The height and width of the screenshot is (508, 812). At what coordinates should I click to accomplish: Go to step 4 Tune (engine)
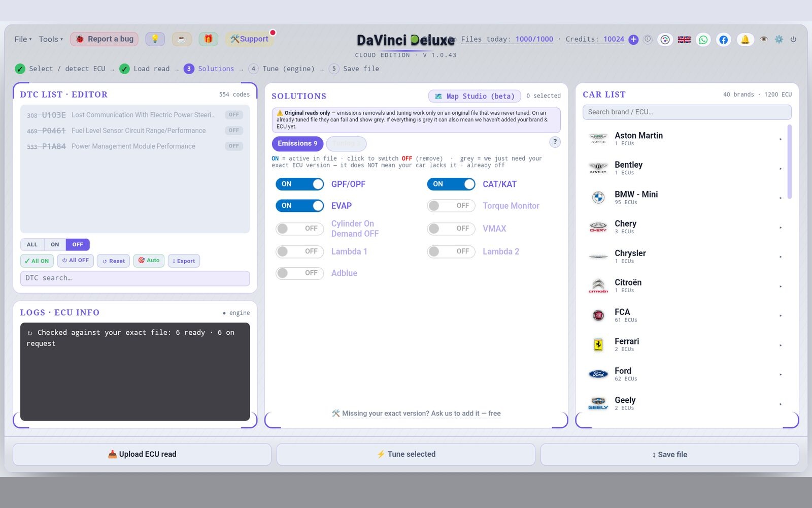coord(282,69)
